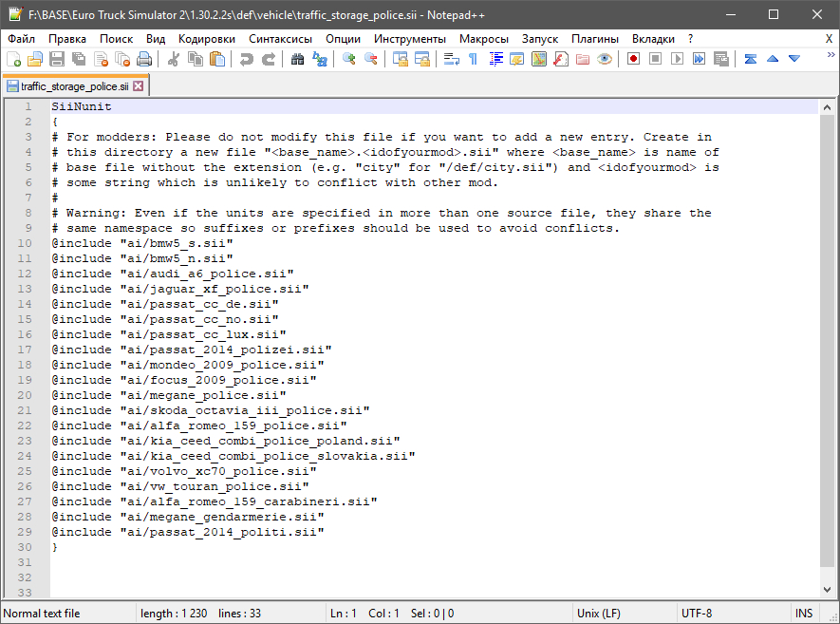Open the Кодировки menu
This screenshot has width=840, height=624.
[x=207, y=39]
